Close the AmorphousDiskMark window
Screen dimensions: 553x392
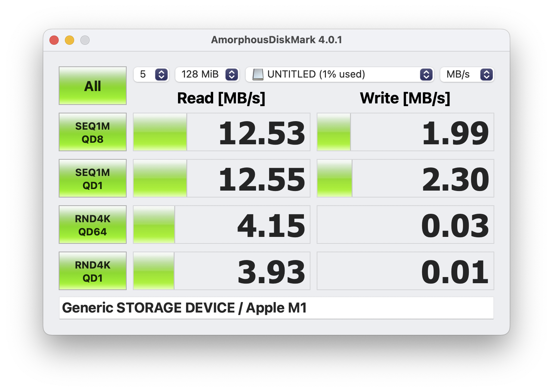54,40
